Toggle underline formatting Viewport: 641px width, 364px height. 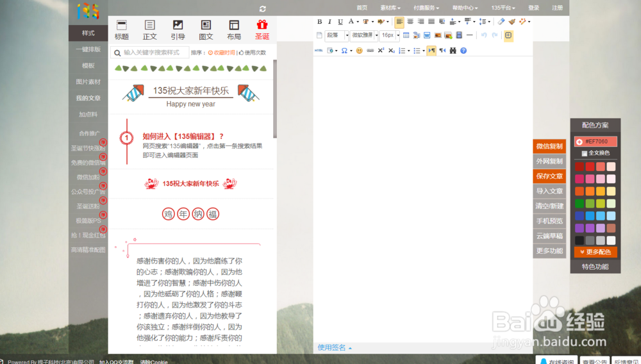pos(340,22)
